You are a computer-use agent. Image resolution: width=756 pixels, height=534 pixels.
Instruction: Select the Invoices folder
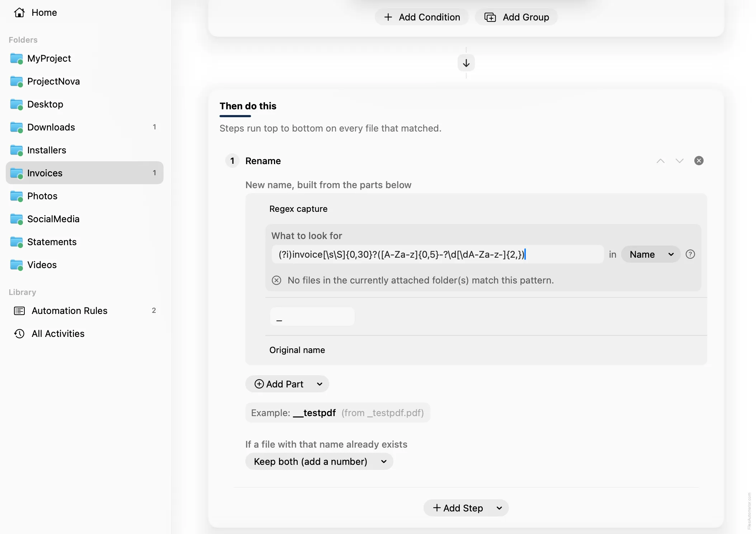coord(85,173)
